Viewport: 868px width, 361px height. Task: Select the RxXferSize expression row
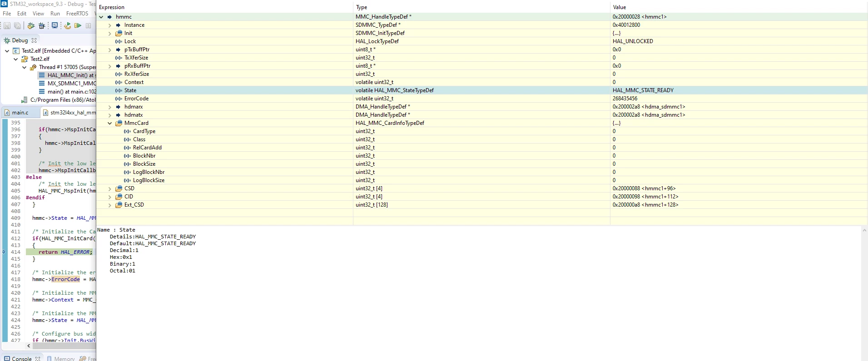click(482, 74)
